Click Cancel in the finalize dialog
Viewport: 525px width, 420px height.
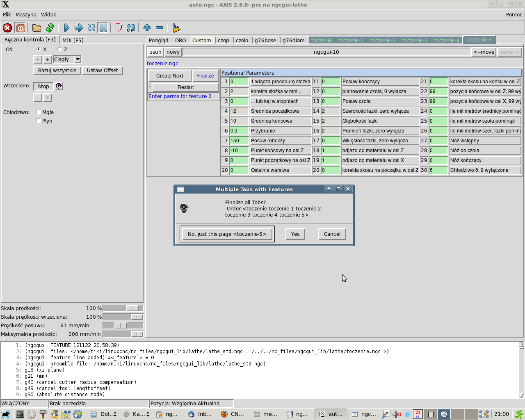tap(332, 234)
